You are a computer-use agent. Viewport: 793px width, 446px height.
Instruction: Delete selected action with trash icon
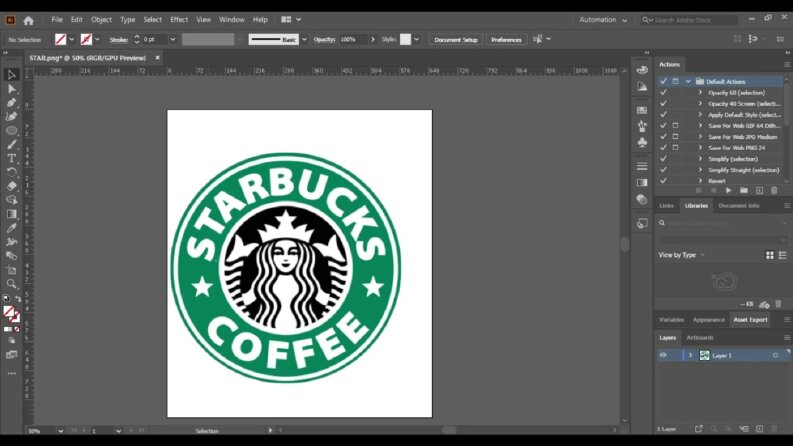pos(774,191)
